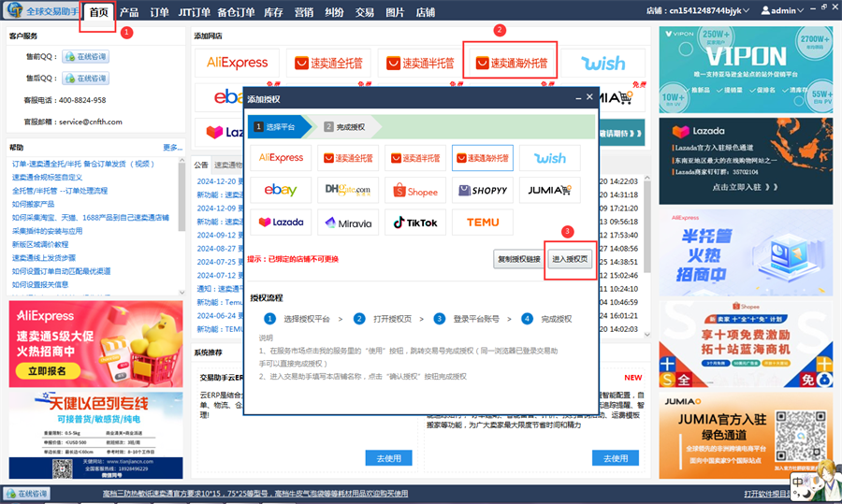Viewport: 842px width, 504px height.
Task: Open the 店铺 menu
Action: pyautogui.click(x=426, y=12)
